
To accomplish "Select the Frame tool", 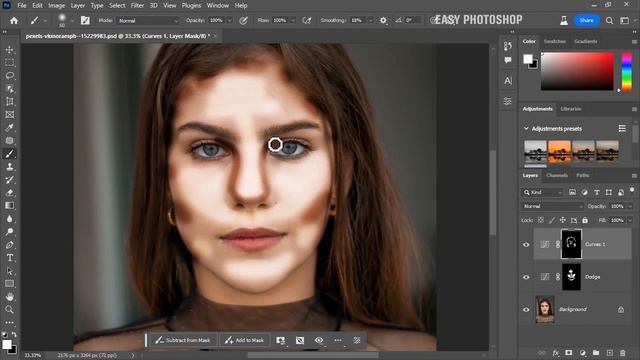I will (x=9, y=115).
